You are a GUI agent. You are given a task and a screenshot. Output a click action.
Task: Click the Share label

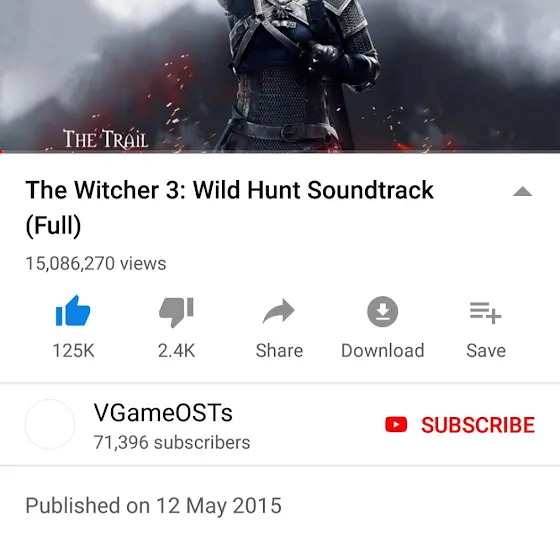[x=279, y=350]
